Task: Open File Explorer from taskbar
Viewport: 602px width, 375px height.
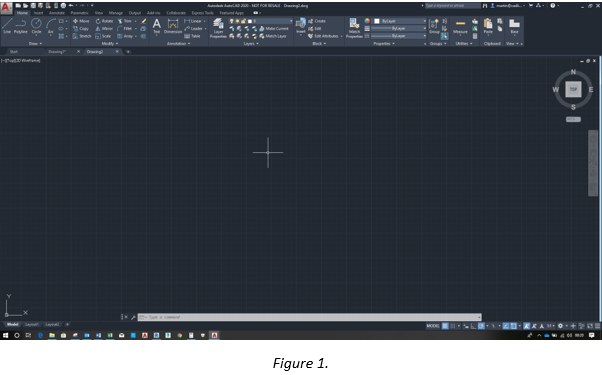Action: [52, 335]
